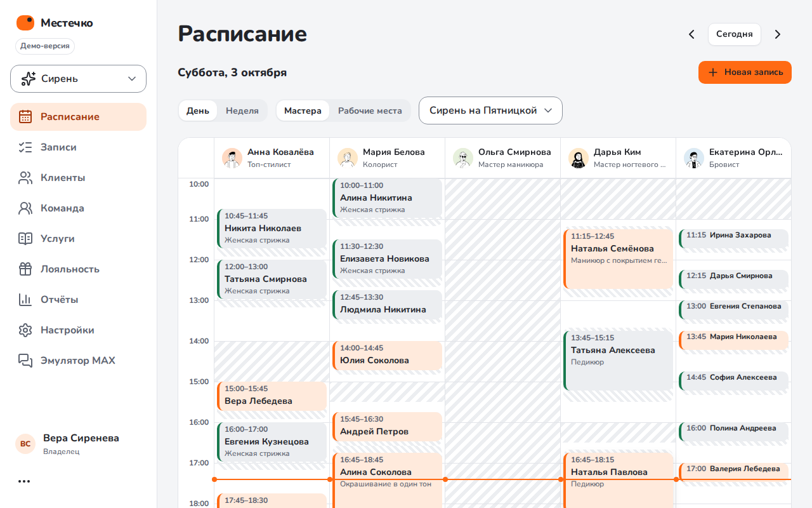Select Рабочие места grouping
The width and height of the screenshot is (812, 508).
370,110
